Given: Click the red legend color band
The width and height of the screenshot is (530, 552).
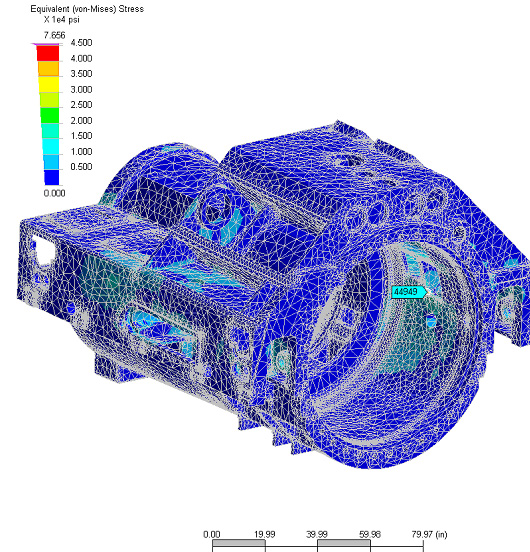Looking at the screenshot, I should (48, 53).
